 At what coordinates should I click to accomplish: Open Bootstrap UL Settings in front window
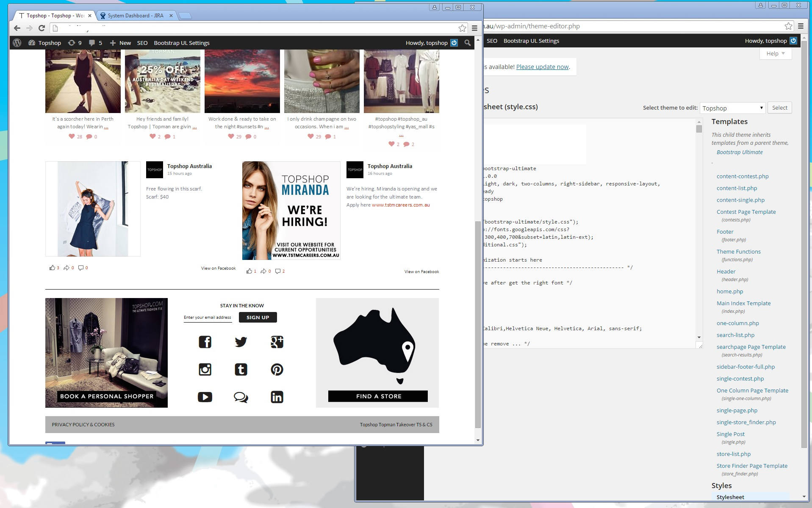point(182,43)
